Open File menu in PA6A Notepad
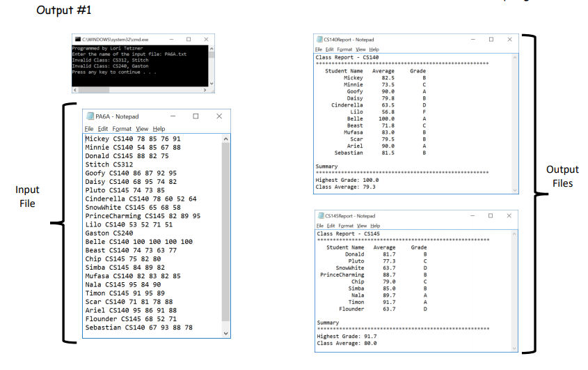588x370 pixels. (89, 129)
